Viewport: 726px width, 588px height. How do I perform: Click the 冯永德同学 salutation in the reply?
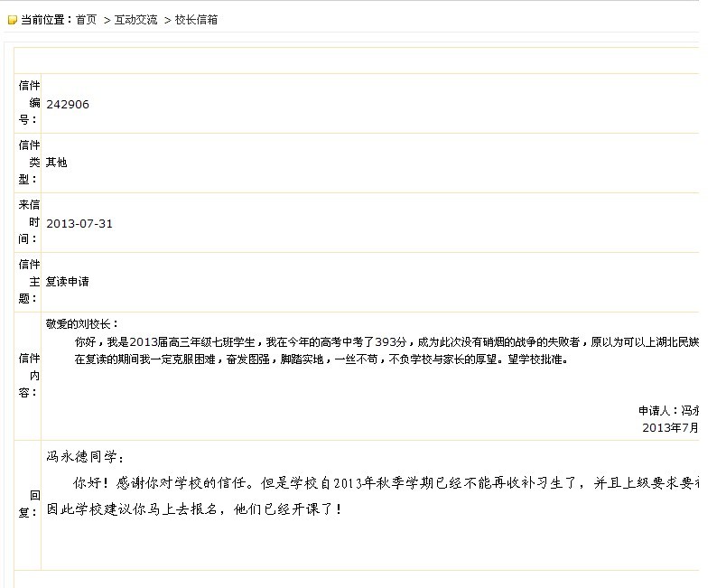click(86, 457)
